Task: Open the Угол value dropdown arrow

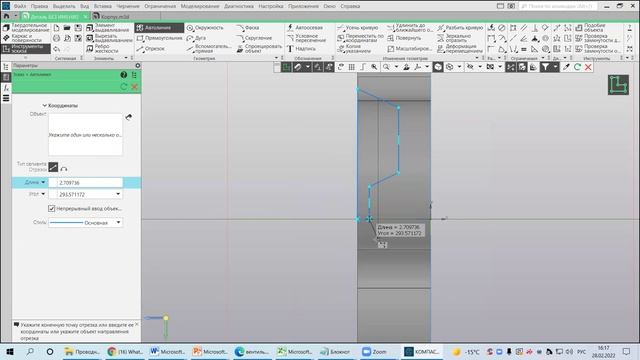Action: (x=118, y=194)
